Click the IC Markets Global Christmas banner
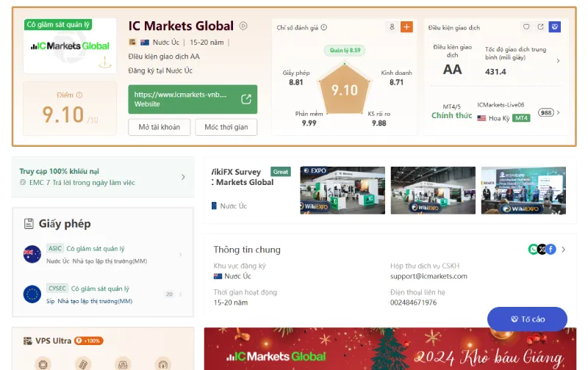 pos(390,349)
